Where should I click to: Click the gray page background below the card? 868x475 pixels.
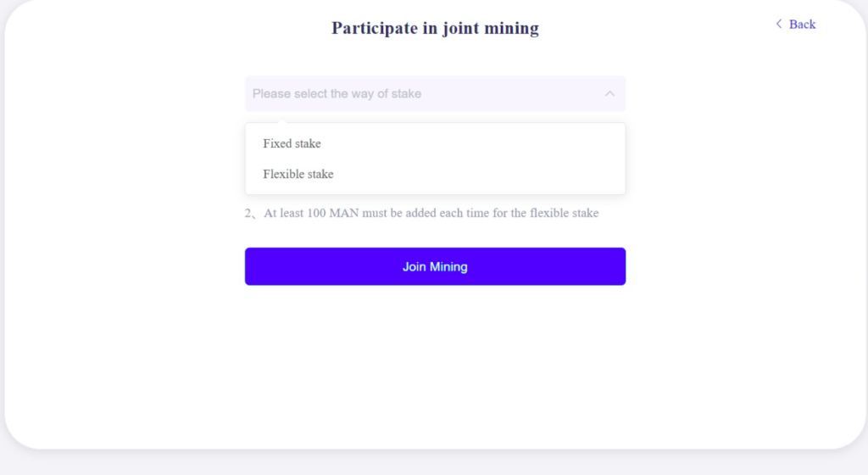[435, 464]
